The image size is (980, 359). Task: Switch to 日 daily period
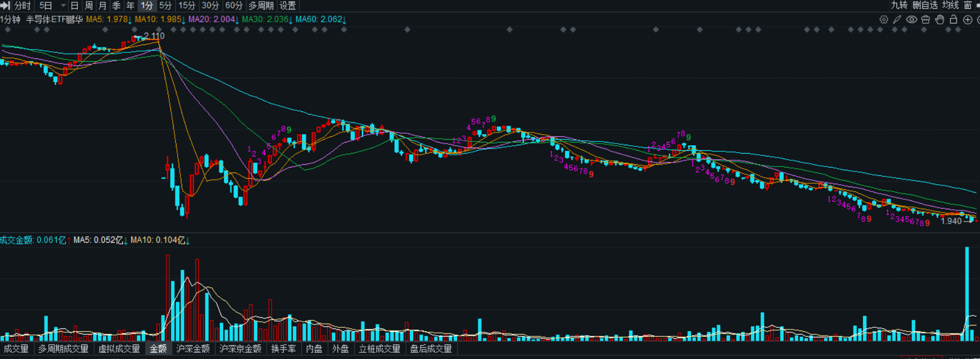pos(75,6)
